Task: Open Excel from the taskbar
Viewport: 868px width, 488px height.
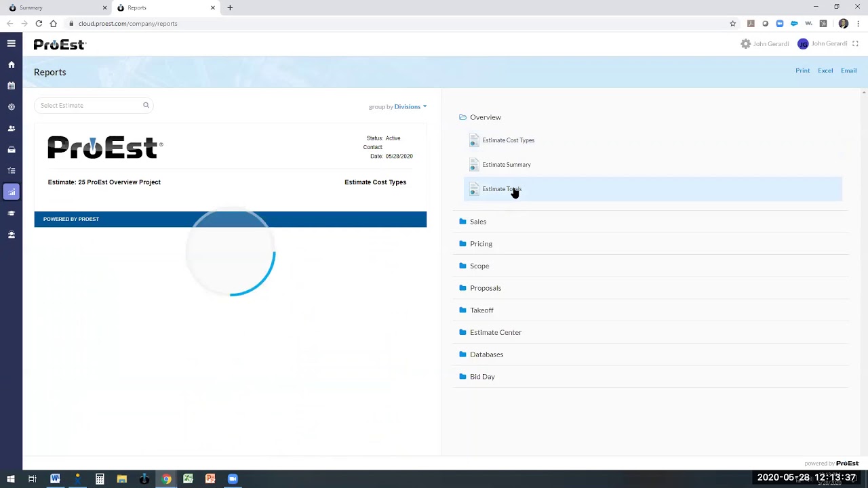Action: click(188, 479)
